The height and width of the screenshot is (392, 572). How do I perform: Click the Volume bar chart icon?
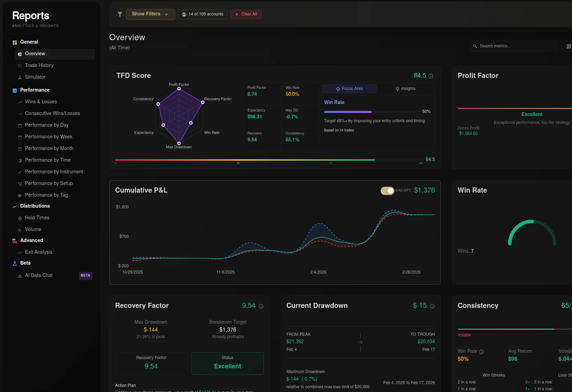click(x=20, y=230)
